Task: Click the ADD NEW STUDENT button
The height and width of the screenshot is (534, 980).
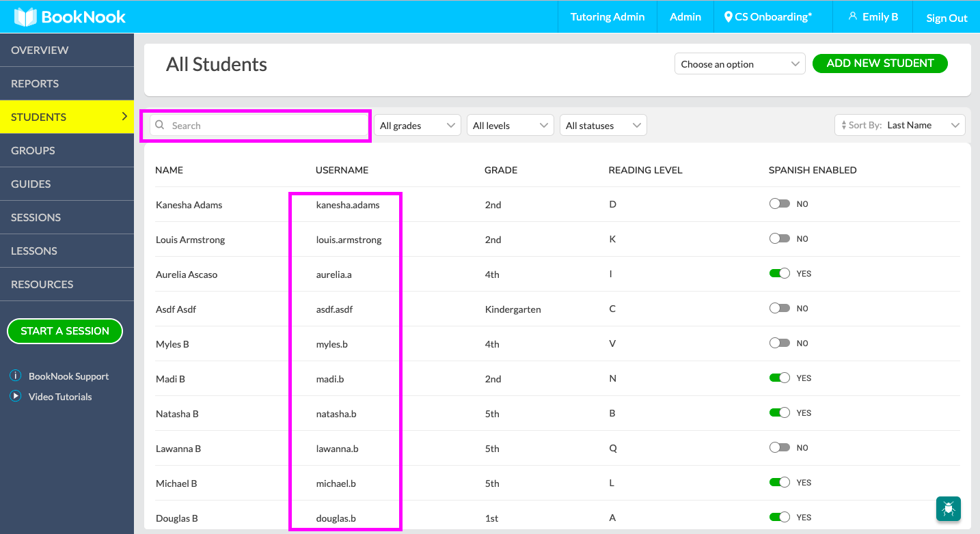Action: (880, 63)
